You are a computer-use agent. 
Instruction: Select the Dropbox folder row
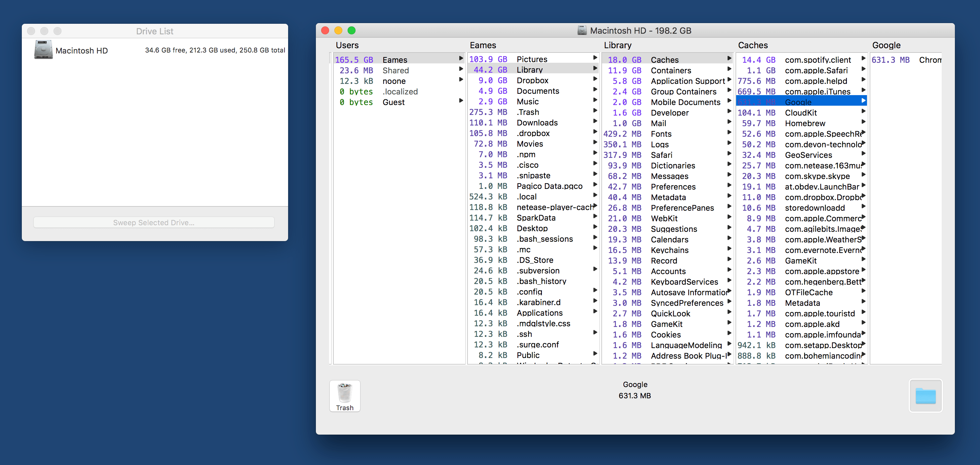pyautogui.click(x=532, y=81)
